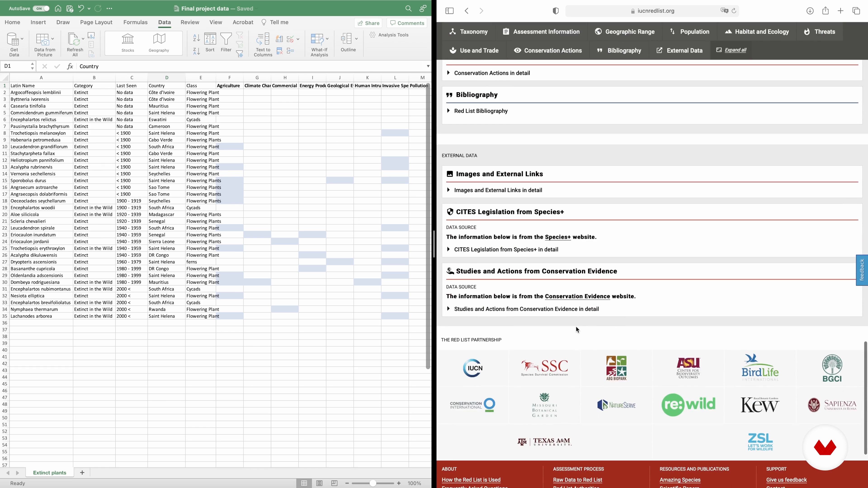The height and width of the screenshot is (488, 868).
Task: Click Data from Picture
Action: click(x=45, y=45)
